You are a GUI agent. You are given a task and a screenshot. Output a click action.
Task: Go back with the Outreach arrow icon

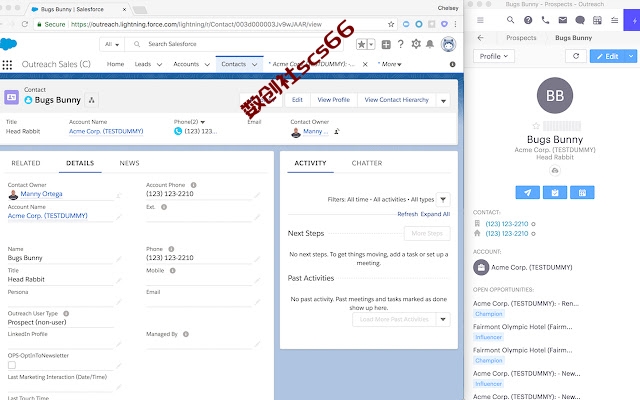click(x=480, y=38)
